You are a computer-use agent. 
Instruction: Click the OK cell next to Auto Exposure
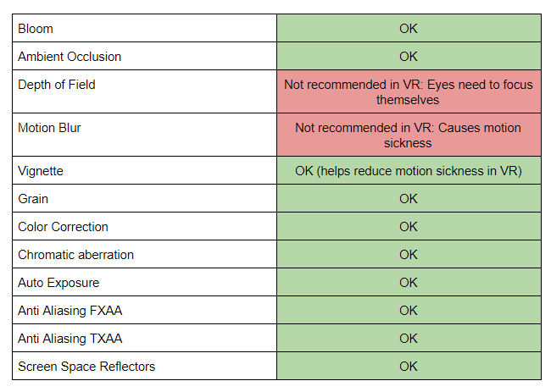tap(409, 283)
